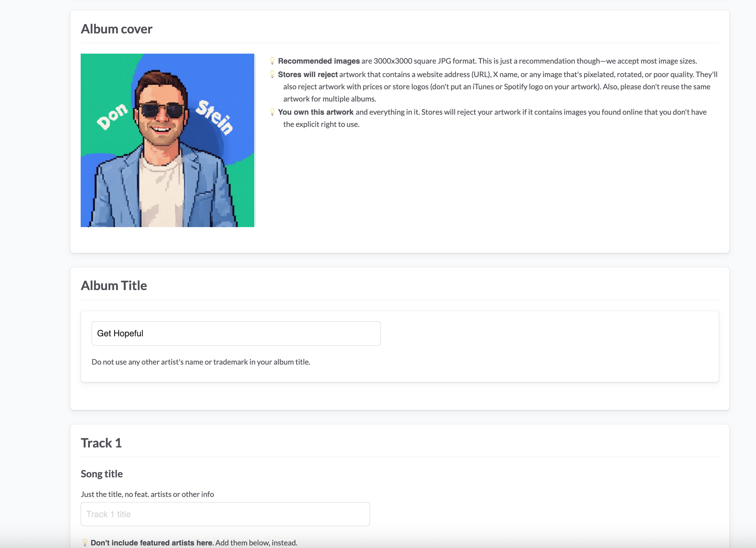Click the sunglasses on the cover portrait
The image size is (756, 548).
pos(162,110)
